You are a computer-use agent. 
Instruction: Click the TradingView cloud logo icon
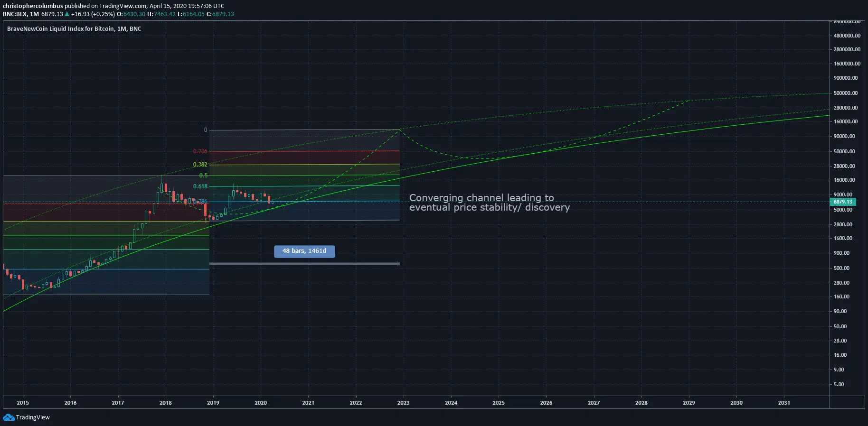point(9,417)
